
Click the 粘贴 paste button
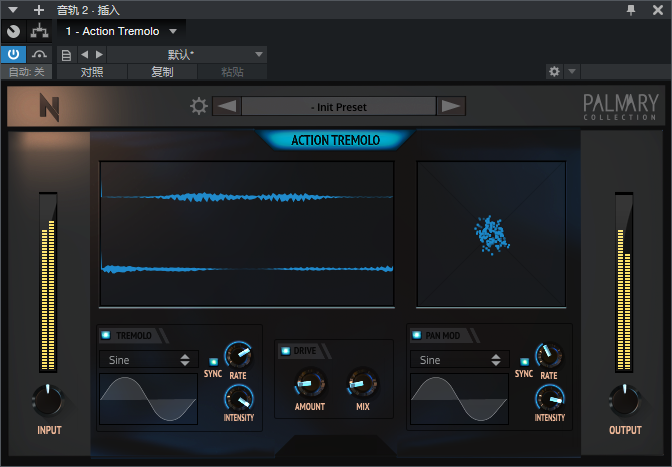point(232,72)
